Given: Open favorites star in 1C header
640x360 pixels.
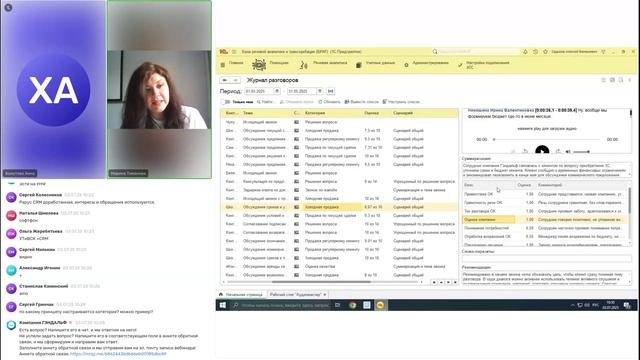Looking at the screenshot, I should 545,52.
